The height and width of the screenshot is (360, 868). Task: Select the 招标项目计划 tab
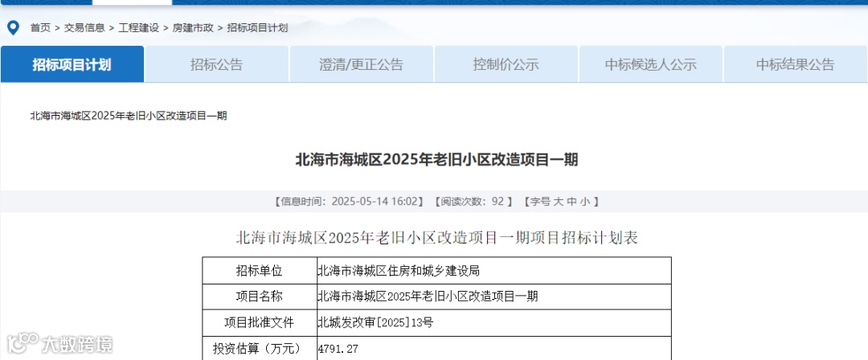click(x=72, y=64)
